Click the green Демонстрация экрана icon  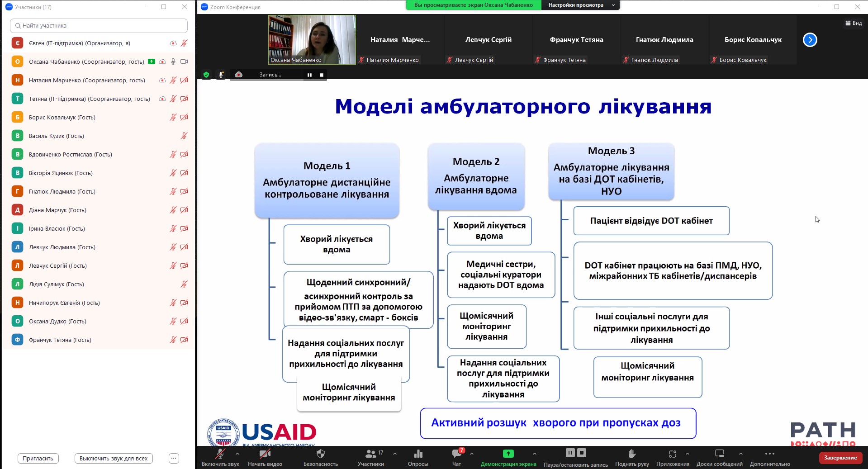(x=508, y=454)
